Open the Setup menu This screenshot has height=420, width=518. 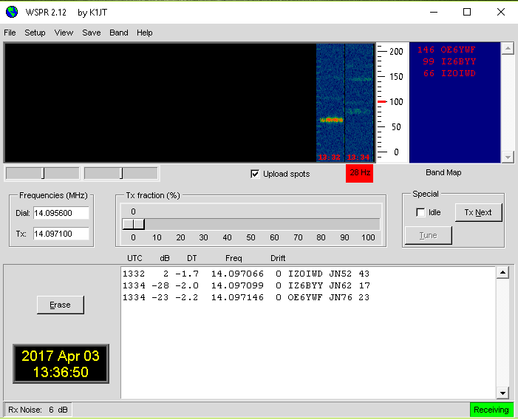coord(35,33)
